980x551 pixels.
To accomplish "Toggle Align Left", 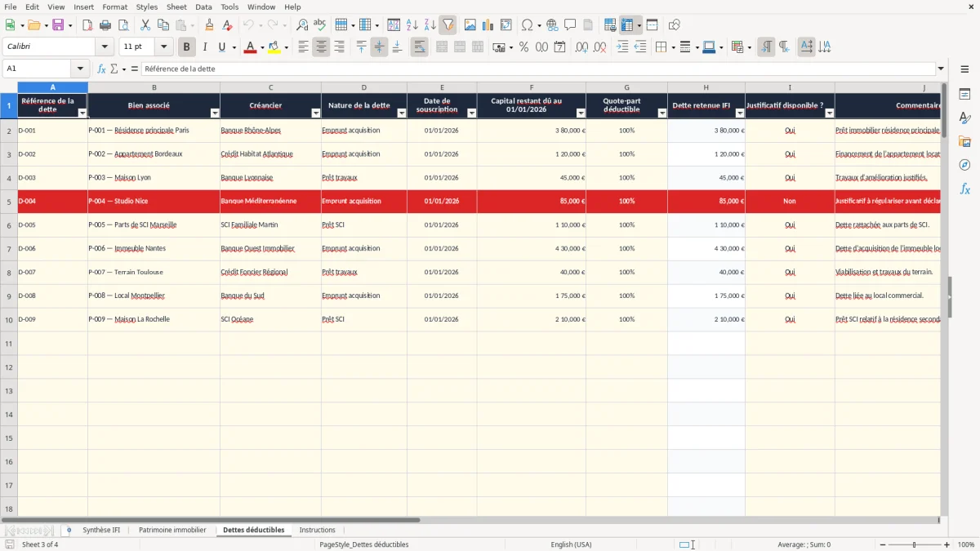I will click(303, 47).
